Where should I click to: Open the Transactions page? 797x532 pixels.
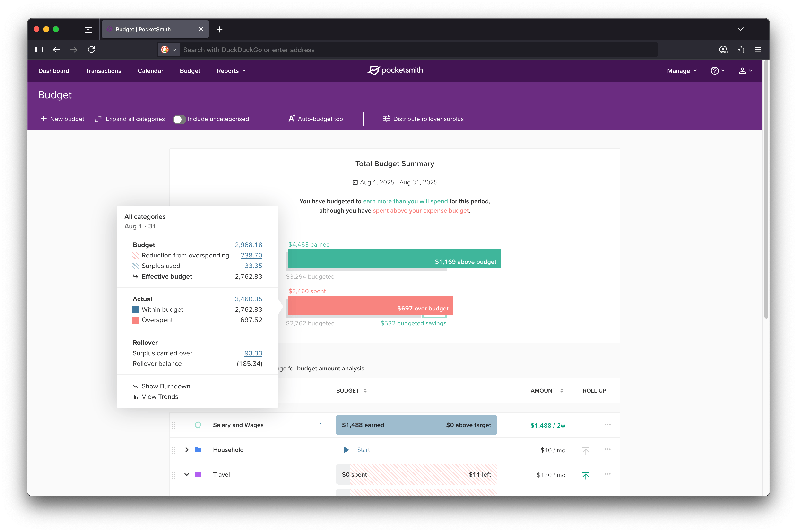coord(103,71)
